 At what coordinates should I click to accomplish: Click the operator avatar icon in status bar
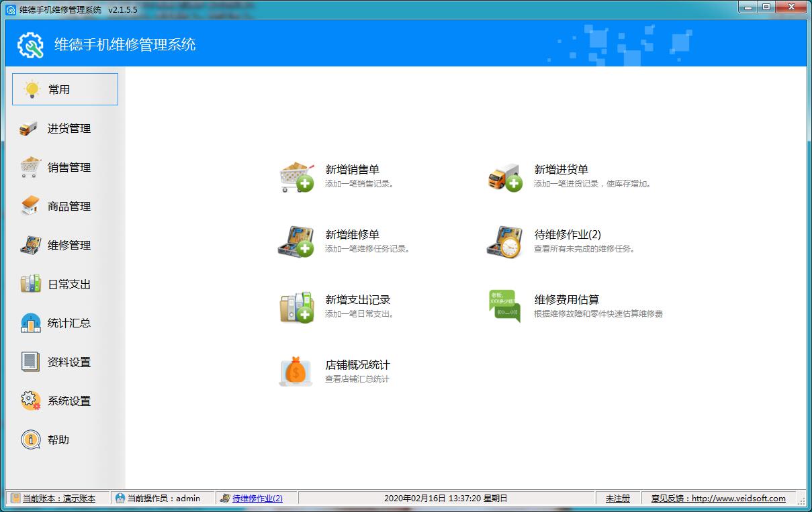click(x=120, y=498)
